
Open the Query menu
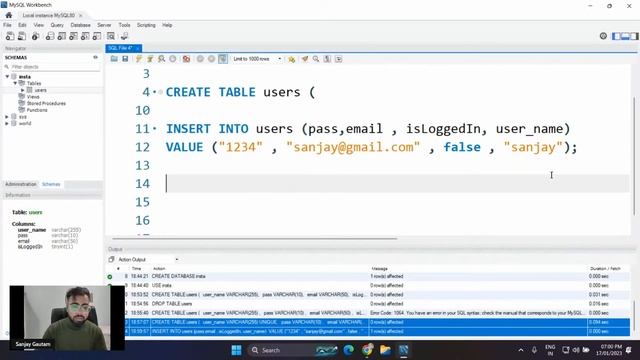click(x=57, y=25)
